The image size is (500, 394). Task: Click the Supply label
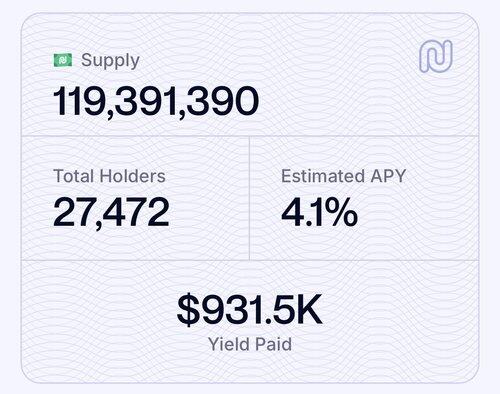(x=110, y=61)
